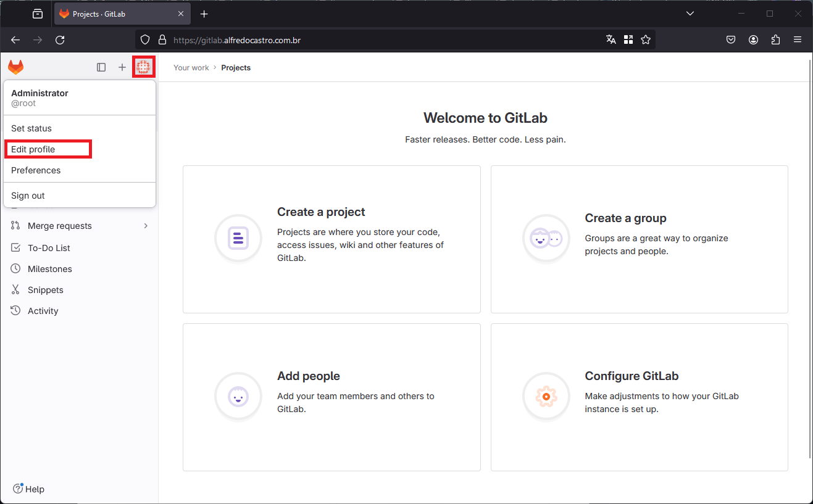Select Set status menu item
The image size is (813, 504).
80,128
